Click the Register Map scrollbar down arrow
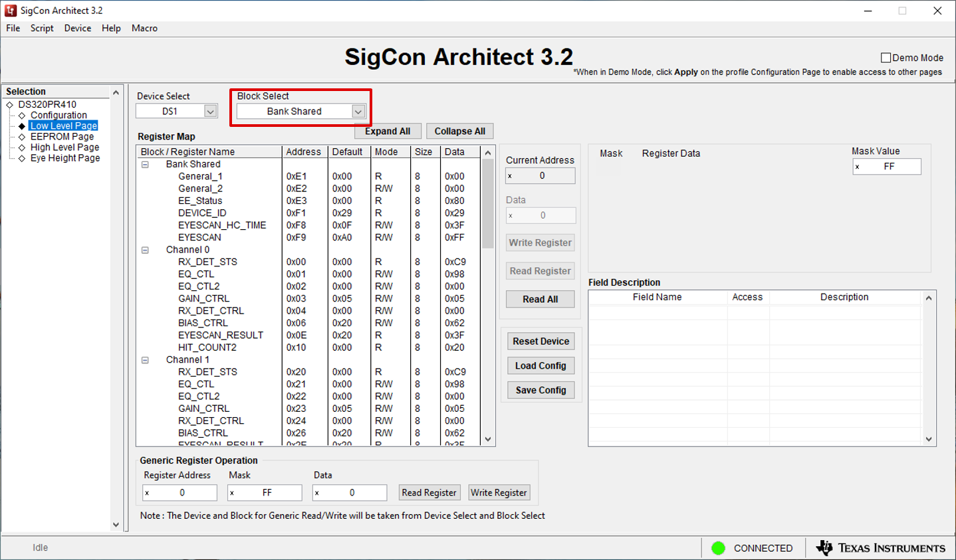Image resolution: width=956 pixels, height=560 pixels. point(488,439)
